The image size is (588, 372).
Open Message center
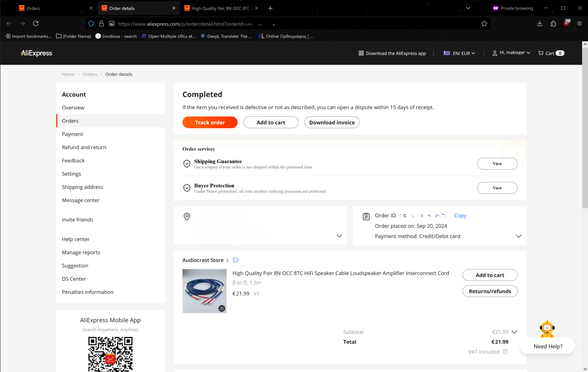81,200
